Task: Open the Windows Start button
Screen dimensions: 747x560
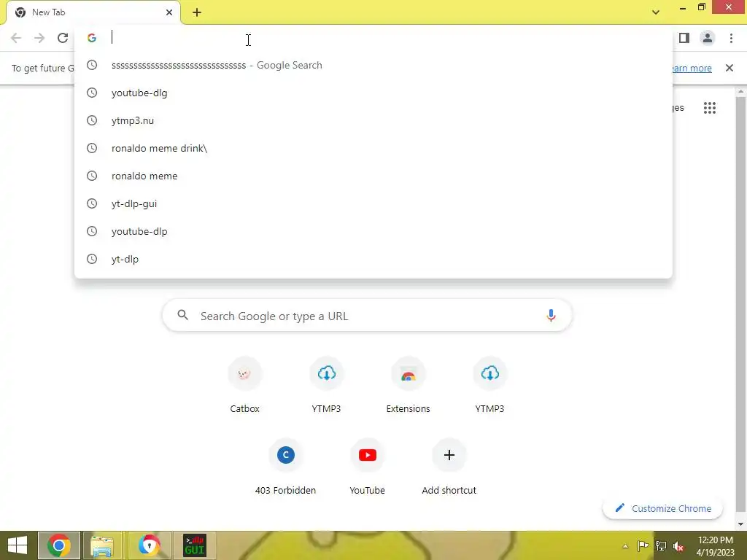Action: point(18,545)
